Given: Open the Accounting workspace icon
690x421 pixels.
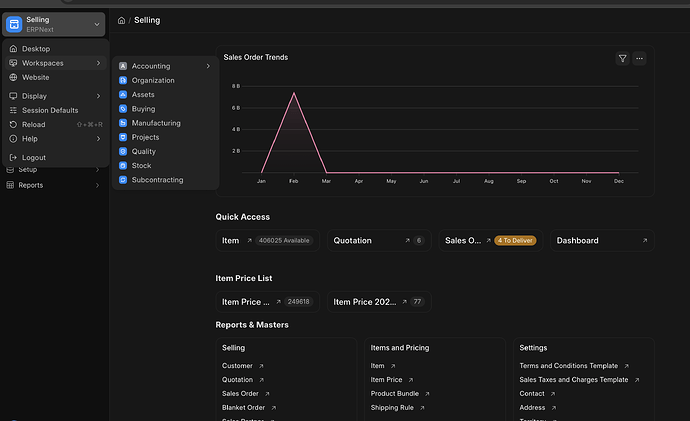Looking at the screenshot, I should tap(123, 66).
